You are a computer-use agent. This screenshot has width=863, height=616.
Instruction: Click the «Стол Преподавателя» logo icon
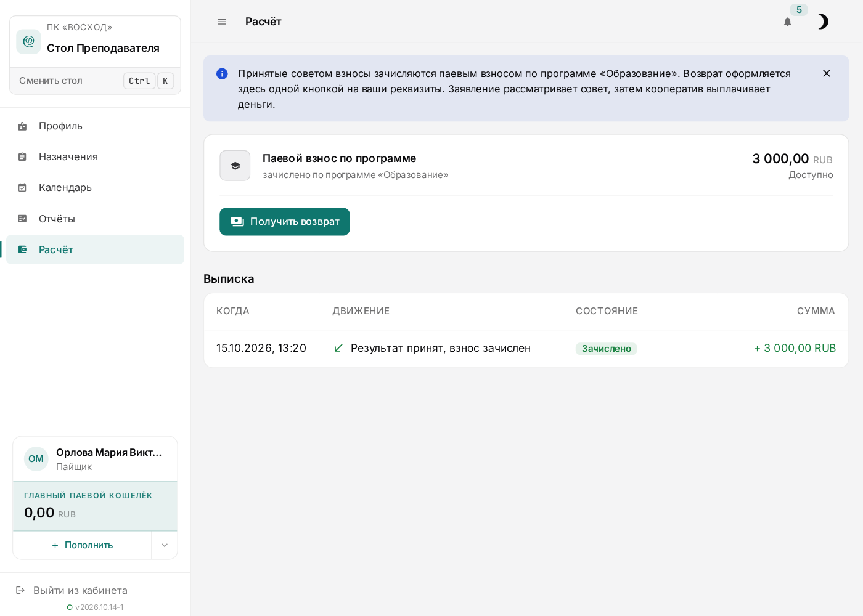(x=28, y=41)
